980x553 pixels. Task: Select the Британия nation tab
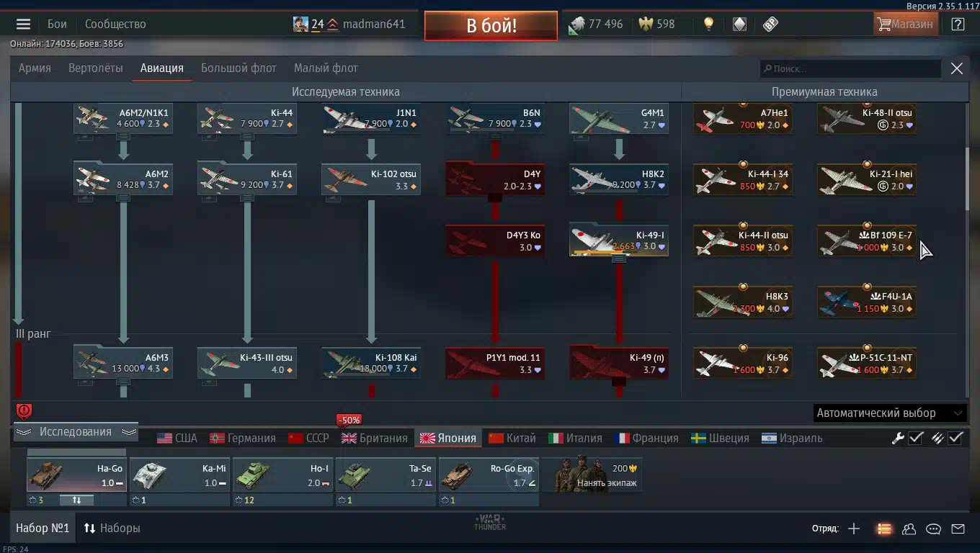(x=375, y=438)
